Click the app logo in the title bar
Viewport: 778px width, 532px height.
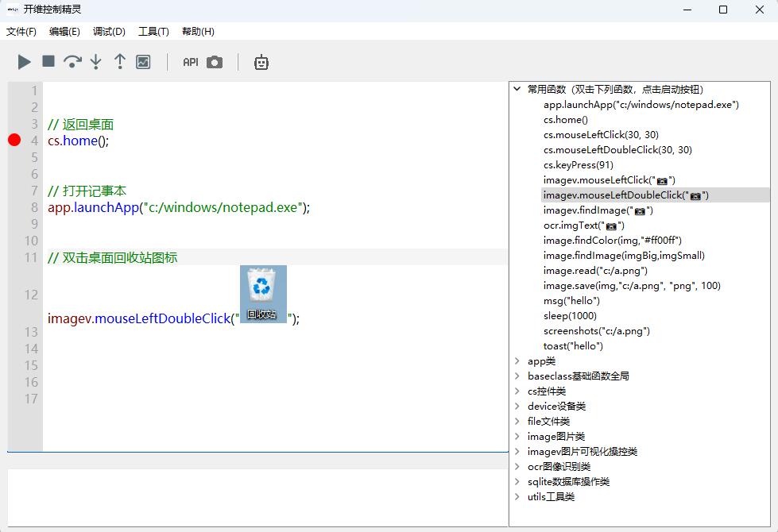tap(13, 10)
